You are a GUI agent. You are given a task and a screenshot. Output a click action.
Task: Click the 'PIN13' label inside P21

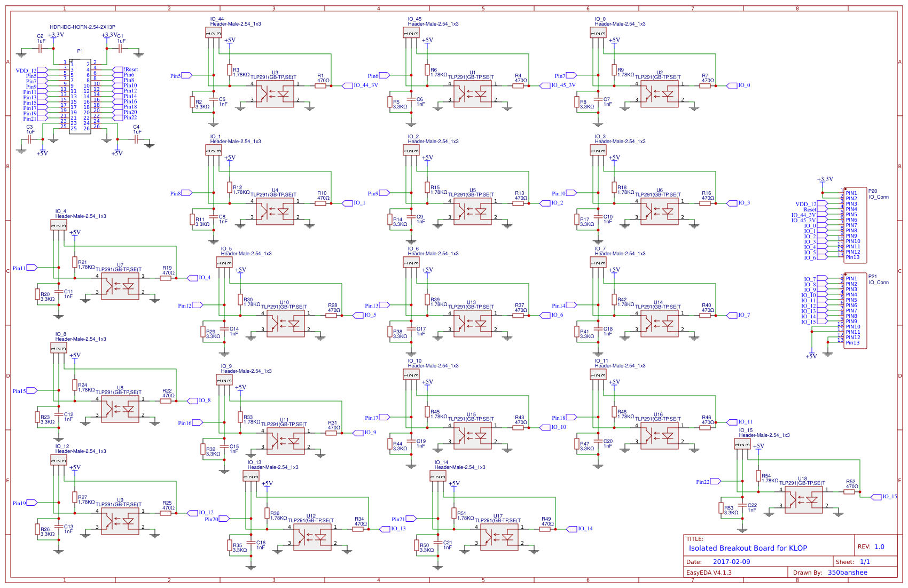[853, 342]
